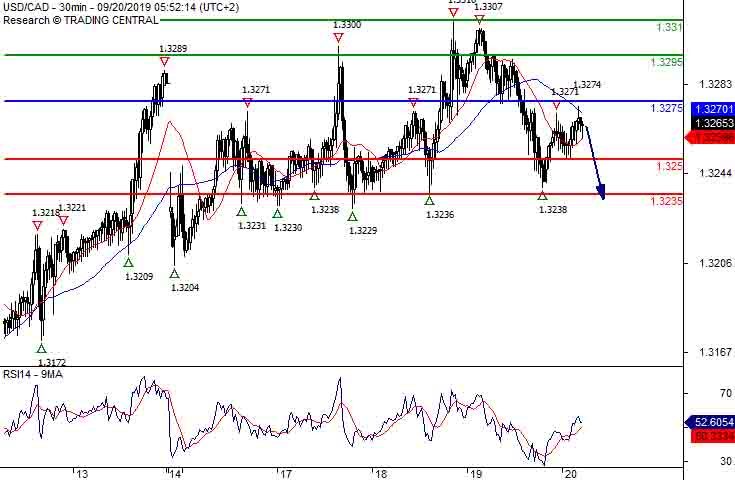This screenshot has height=480, width=735.
Task: Select the 1.3229 low price label
Action: (x=363, y=230)
